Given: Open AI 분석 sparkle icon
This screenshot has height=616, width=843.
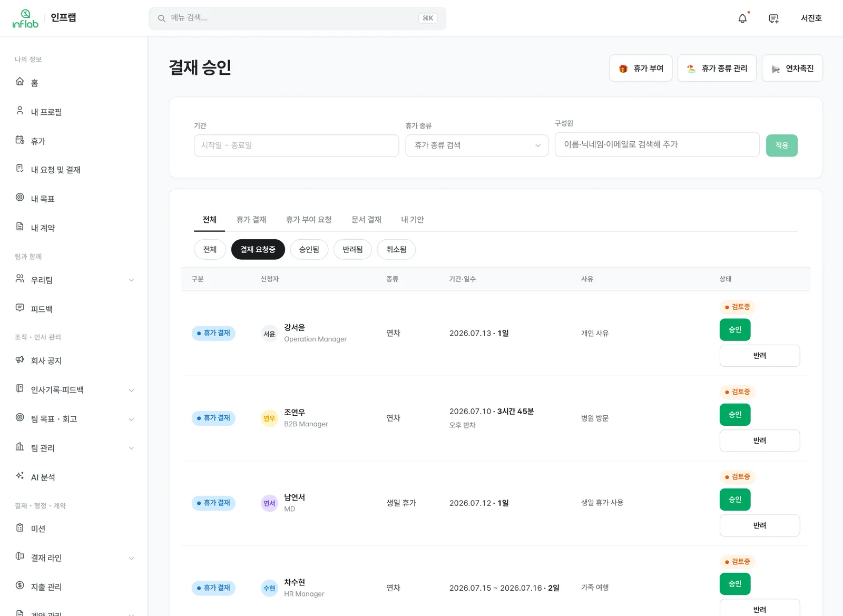Looking at the screenshot, I should [x=20, y=475].
